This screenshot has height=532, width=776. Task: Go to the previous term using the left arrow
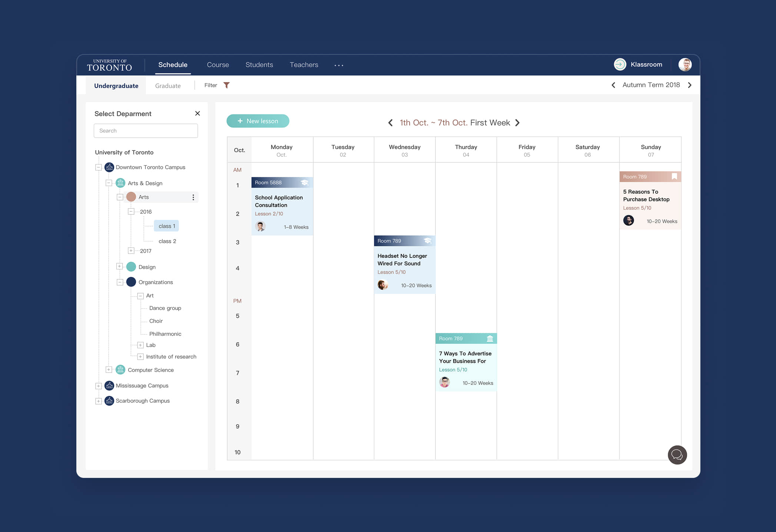coord(613,85)
